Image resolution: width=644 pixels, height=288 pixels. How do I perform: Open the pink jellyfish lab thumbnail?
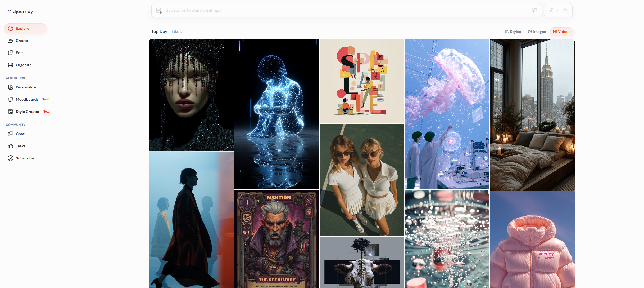point(447,114)
